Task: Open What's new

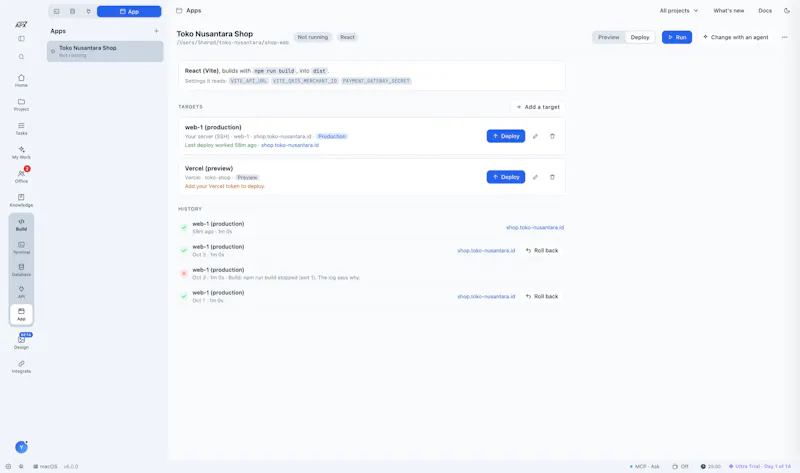Action: (729, 11)
